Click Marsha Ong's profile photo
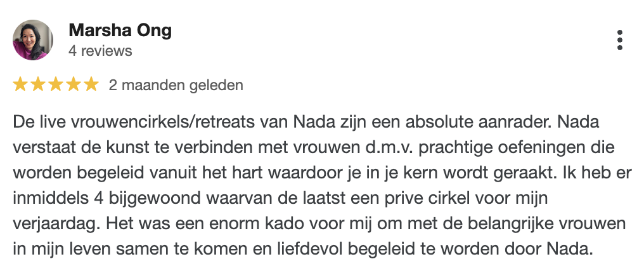 pos(33,40)
